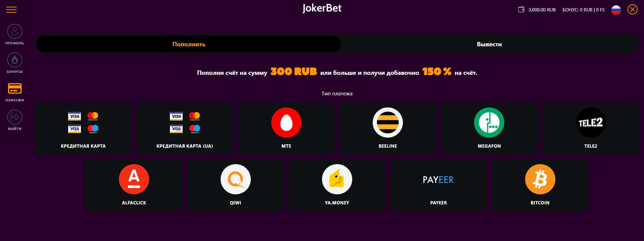This screenshot has height=241, width=644.
Task: Choose Кредитная карта payment method
Action: pyautogui.click(x=83, y=129)
